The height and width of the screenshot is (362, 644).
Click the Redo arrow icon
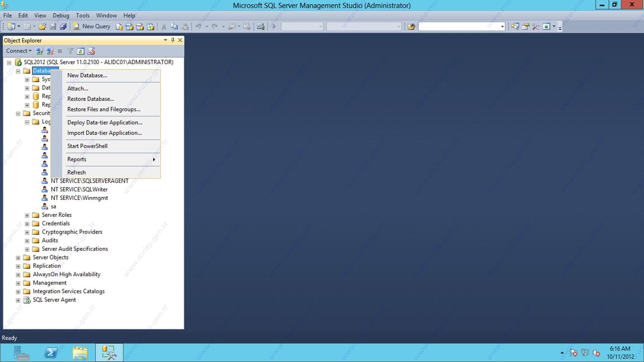click(215, 26)
